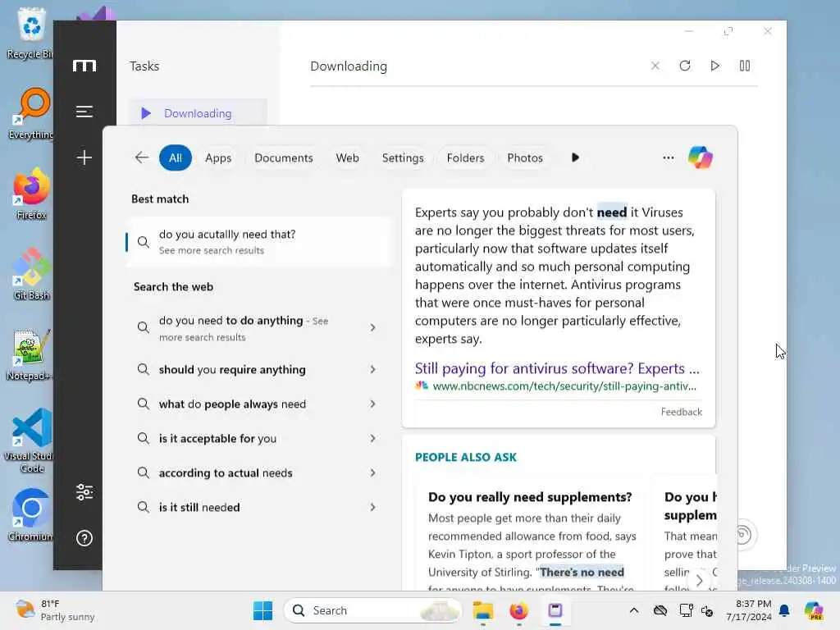Switch to the Photos search filter

(x=525, y=158)
